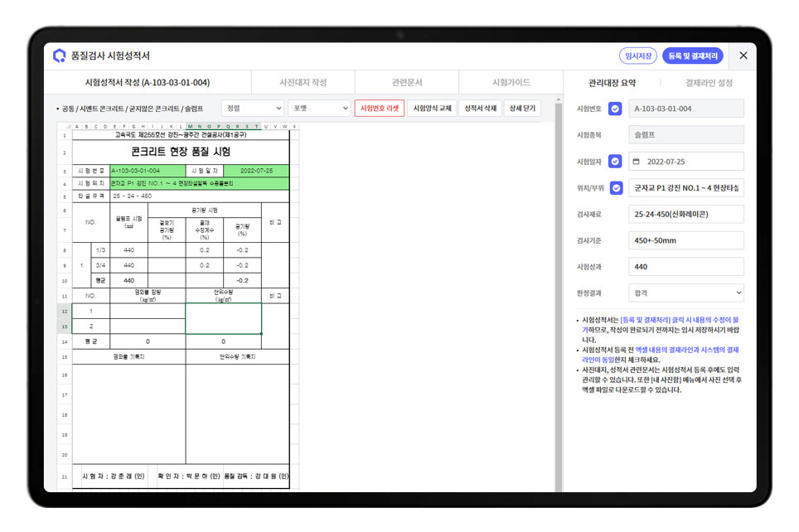The height and width of the screenshot is (532, 799).
Task: Toggle the 시험일자 checkbox
Action: (x=615, y=162)
